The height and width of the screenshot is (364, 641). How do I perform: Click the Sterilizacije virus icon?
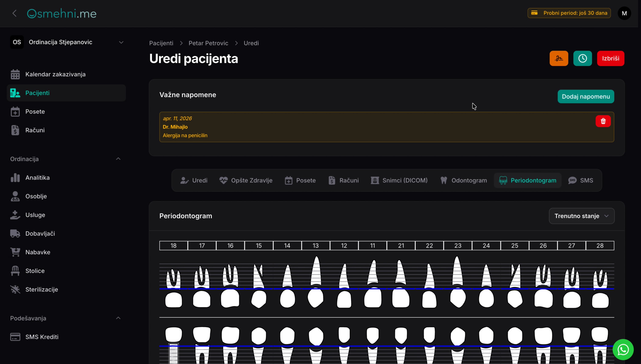pos(15,289)
